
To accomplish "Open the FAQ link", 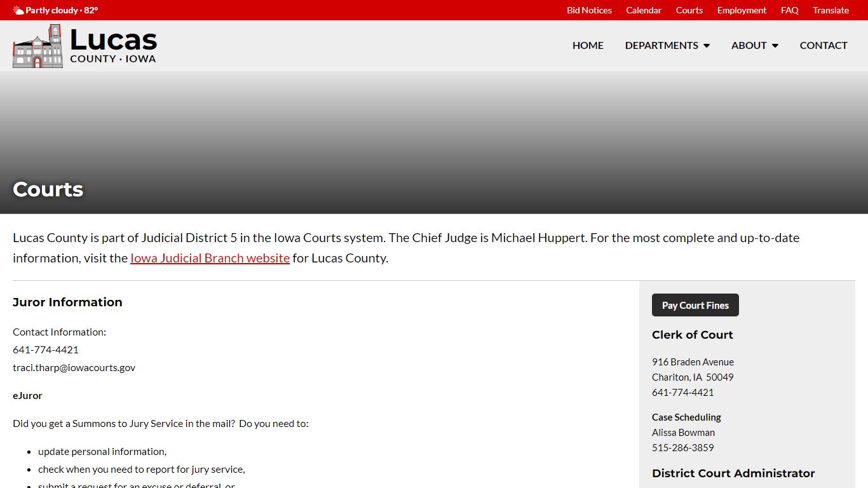I will click(790, 10).
